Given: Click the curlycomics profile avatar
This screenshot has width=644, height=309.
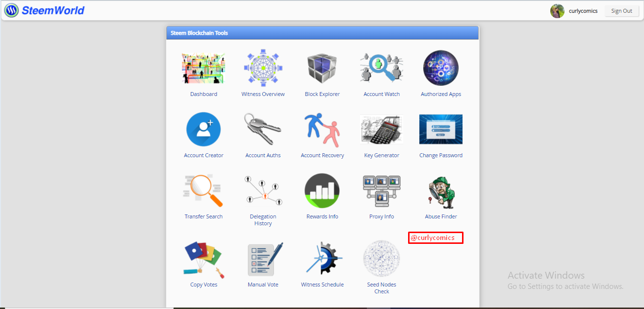Looking at the screenshot, I should [x=557, y=11].
